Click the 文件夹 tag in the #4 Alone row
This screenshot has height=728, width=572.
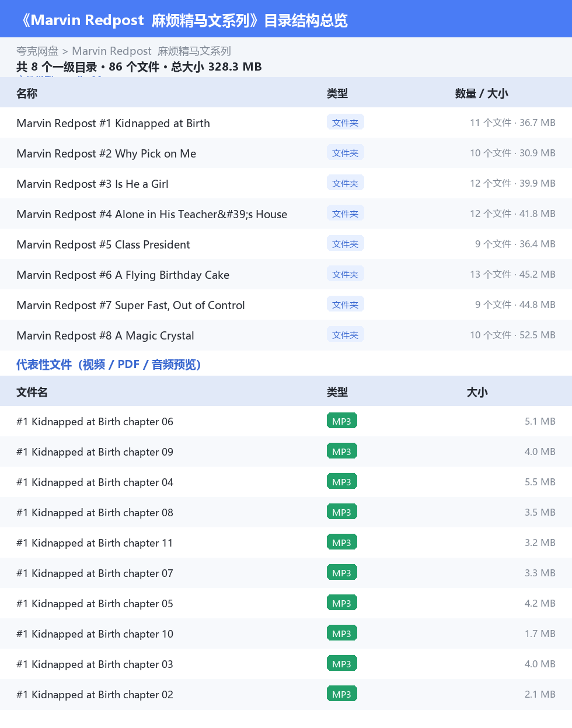[346, 213]
